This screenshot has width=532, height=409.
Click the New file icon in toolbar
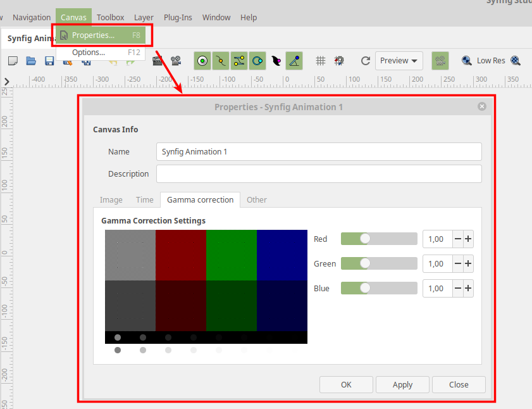tap(13, 61)
